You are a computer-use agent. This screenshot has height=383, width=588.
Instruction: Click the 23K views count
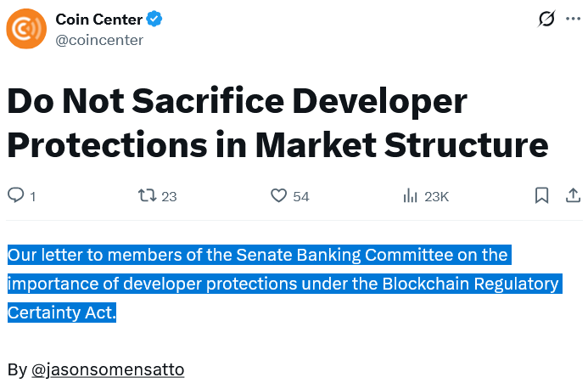tap(436, 197)
